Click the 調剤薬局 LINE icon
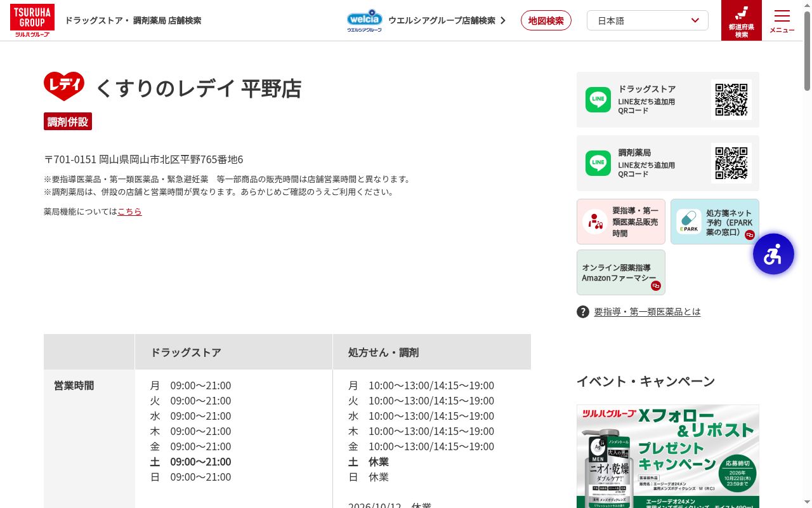This screenshot has width=812, height=508. 598,163
